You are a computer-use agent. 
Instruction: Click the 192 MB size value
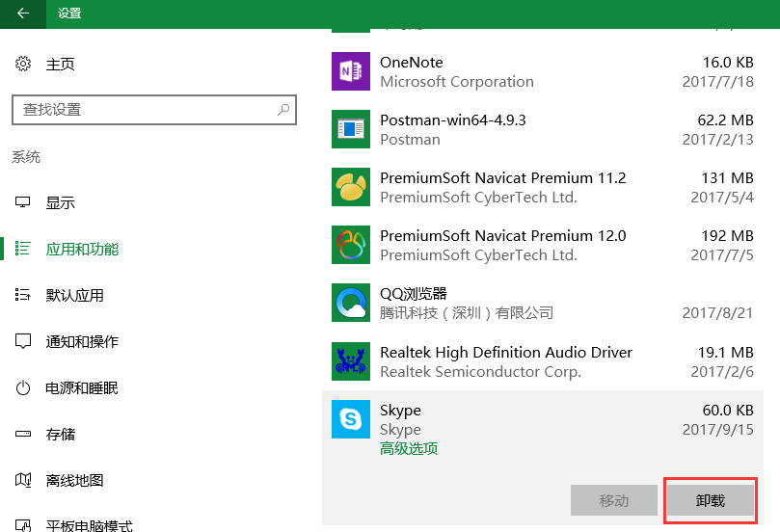727,236
